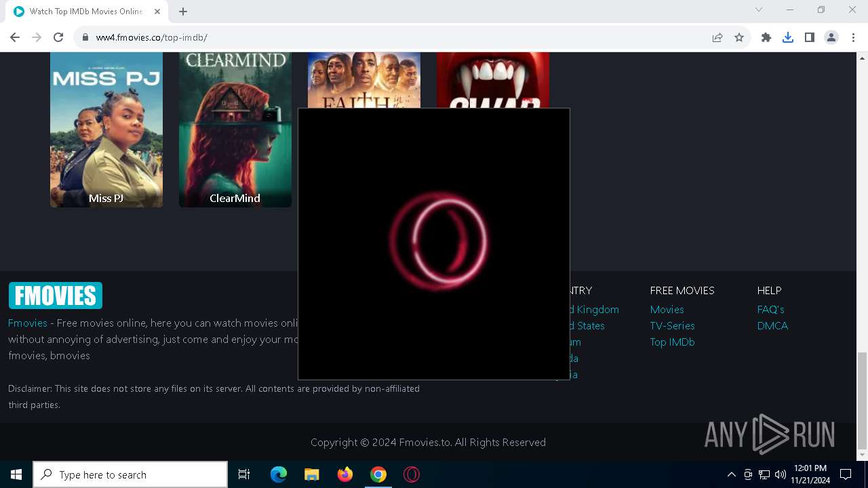Share this page icon
The width and height of the screenshot is (868, 488).
coord(717,37)
